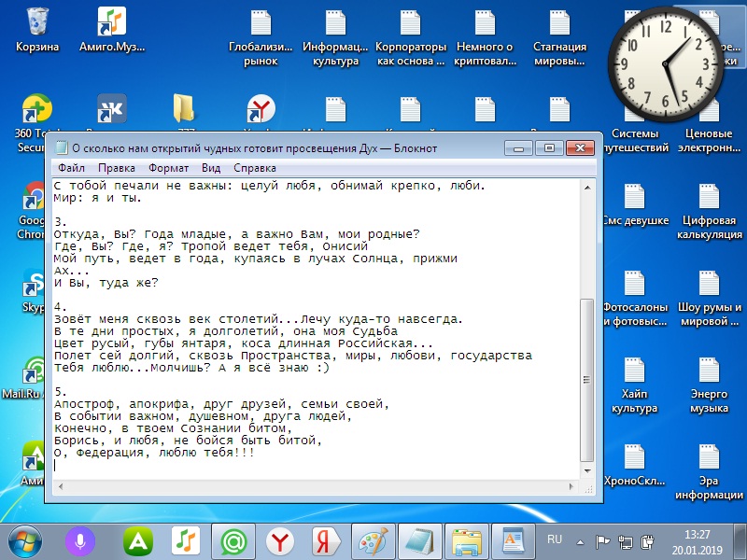Minimize the Notepad window
The height and width of the screenshot is (560, 747).
[x=518, y=148]
